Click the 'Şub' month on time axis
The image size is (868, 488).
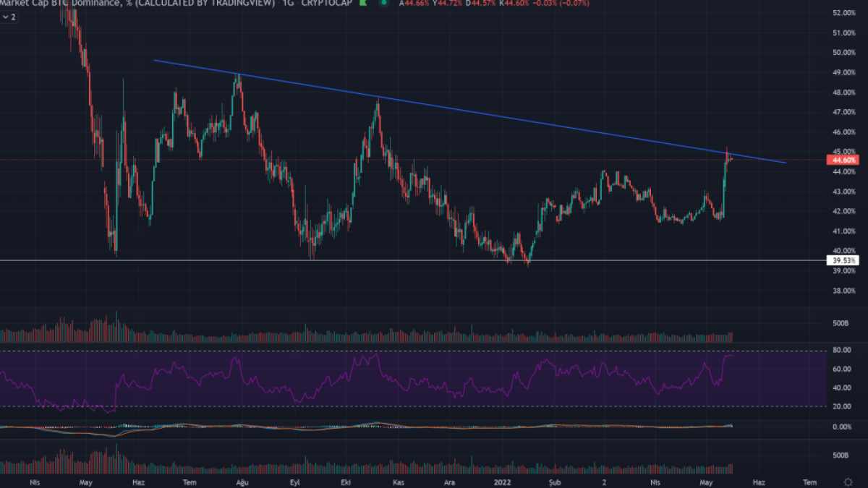[555, 481]
